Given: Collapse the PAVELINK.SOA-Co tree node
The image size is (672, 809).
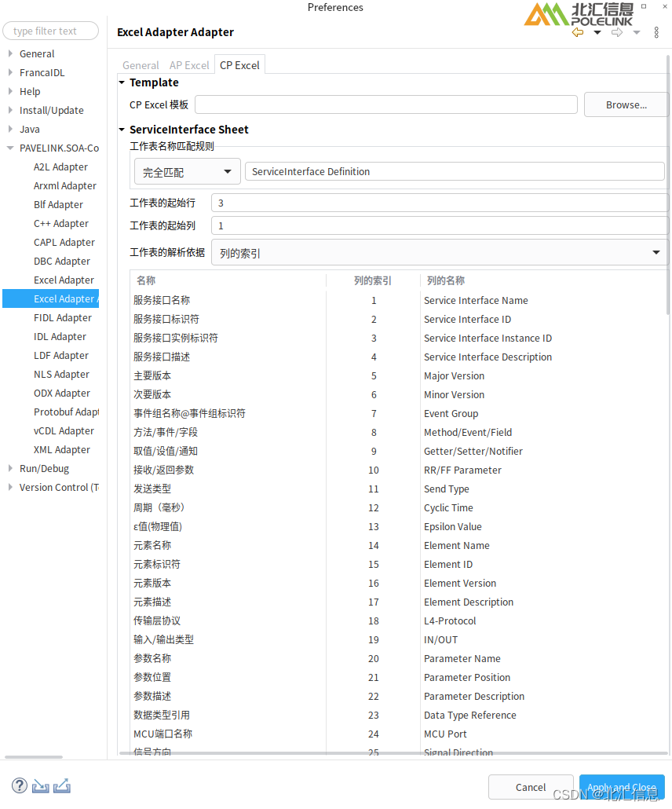Looking at the screenshot, I should (10, 148).
